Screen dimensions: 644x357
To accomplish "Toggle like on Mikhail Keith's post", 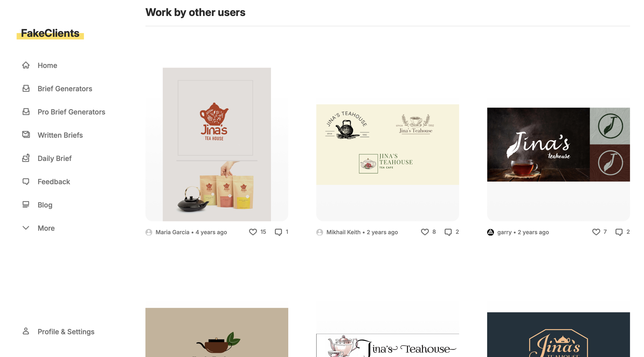I will coord(425,232).
